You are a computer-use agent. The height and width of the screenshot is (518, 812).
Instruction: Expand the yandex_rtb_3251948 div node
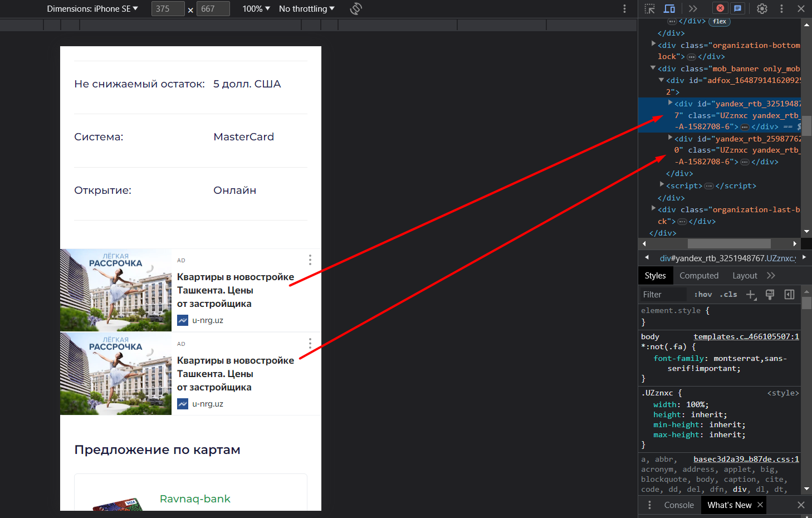click(x=670, y=102)
